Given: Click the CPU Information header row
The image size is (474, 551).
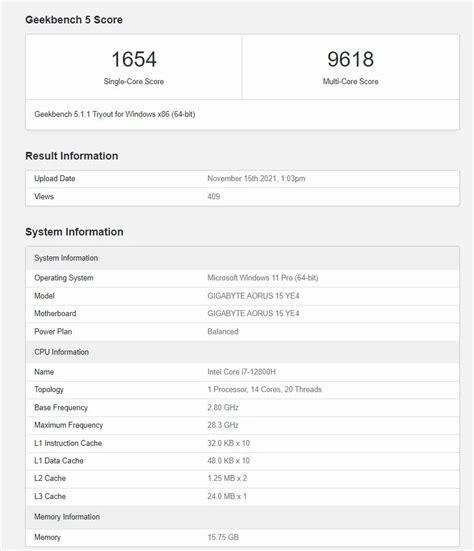Looking at the screenshot, I should click(242, 352).
